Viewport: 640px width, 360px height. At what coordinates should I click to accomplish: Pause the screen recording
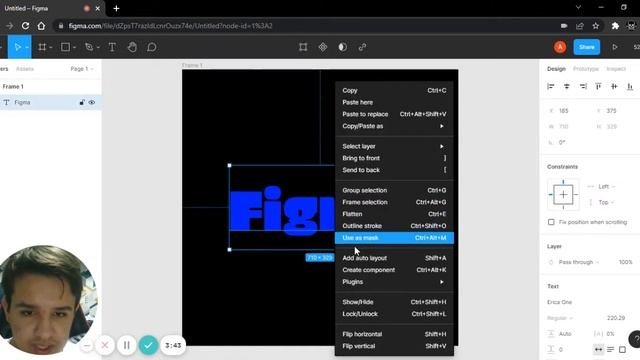(127, 345)
